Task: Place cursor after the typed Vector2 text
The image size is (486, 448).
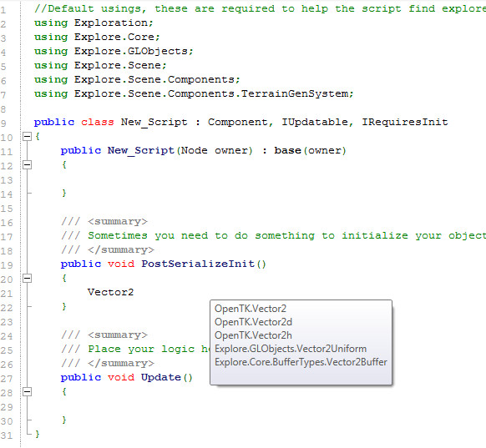Action: (134, 292)
